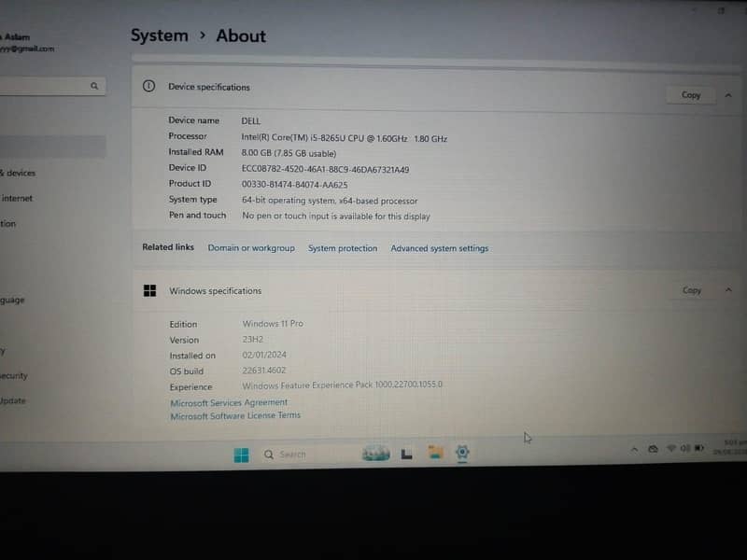Viewport: 747px width, 560px height.
Task: Select the processor value 'Intel(R) Core(TM) i5-8265U'
Action: 344,138
